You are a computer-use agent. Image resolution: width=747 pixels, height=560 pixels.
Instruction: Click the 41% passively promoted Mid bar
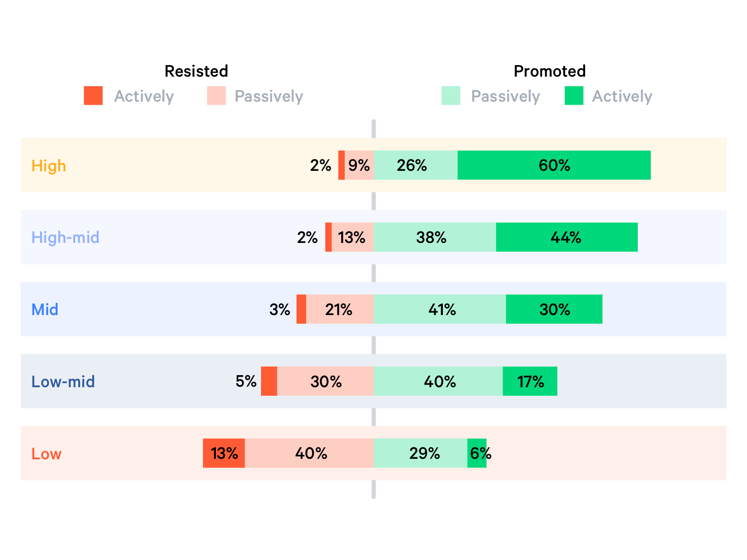click(x=440, y=310)
